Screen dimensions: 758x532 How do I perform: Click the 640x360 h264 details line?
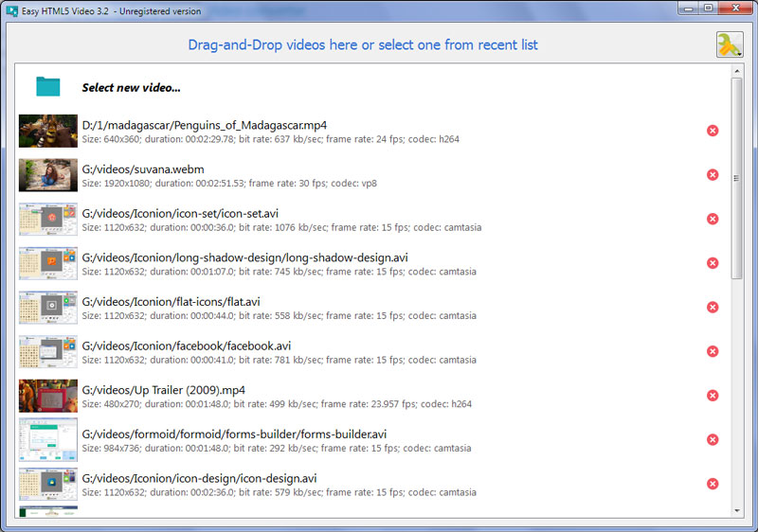pos(271,139)
